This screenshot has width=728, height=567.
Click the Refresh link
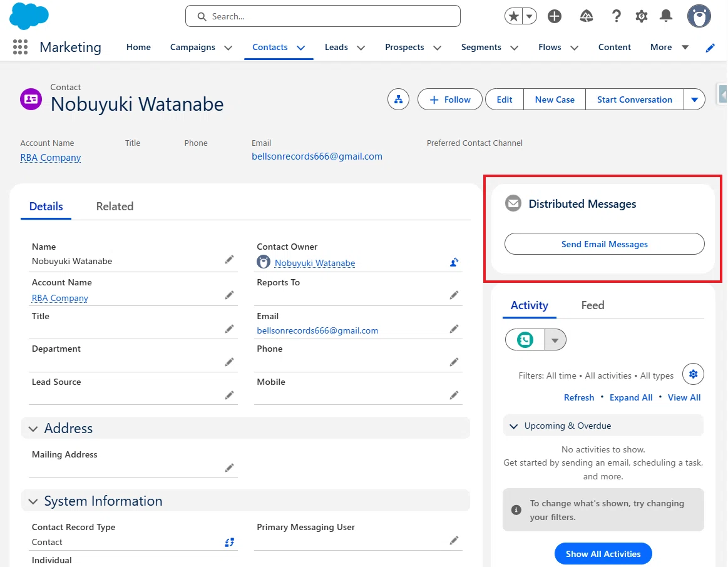(x=579, y=397)
